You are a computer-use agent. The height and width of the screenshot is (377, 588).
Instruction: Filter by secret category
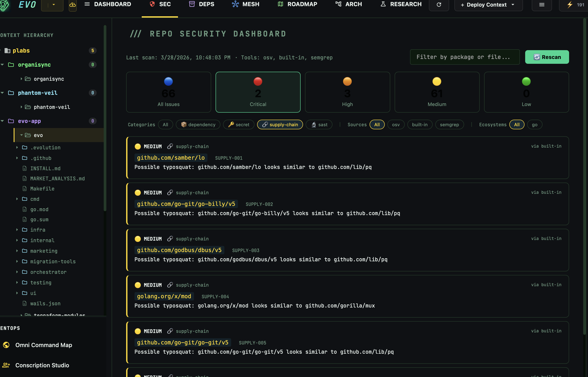point(239,125)
